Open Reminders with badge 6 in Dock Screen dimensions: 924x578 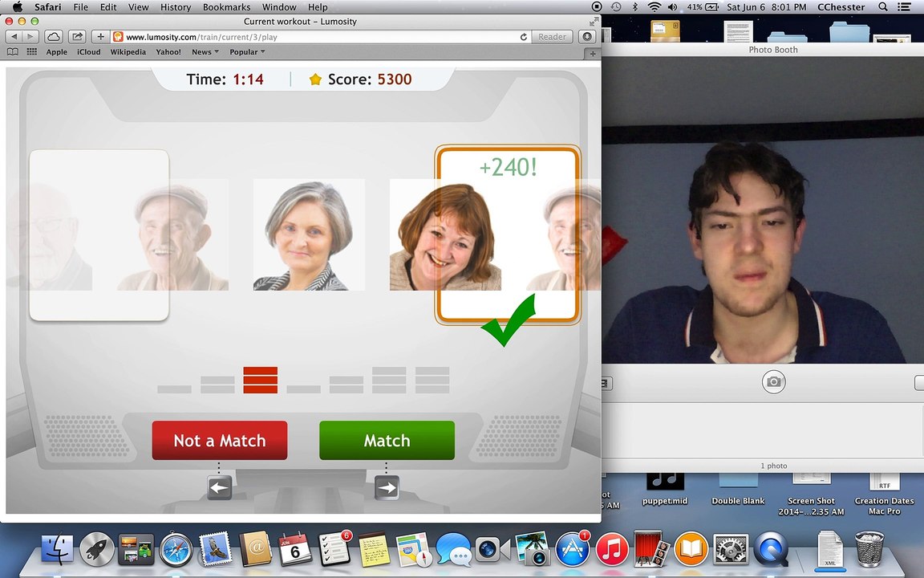click(334, 549)
